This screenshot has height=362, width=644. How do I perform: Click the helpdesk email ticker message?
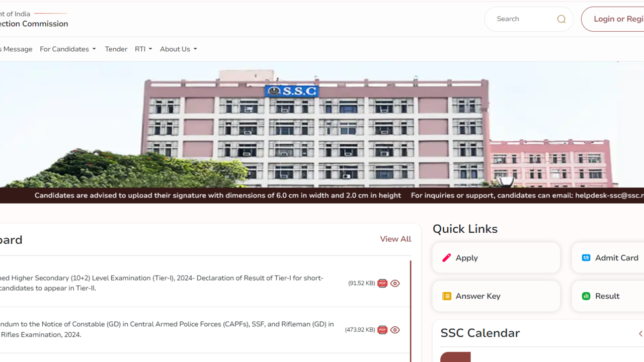[527, 195]
